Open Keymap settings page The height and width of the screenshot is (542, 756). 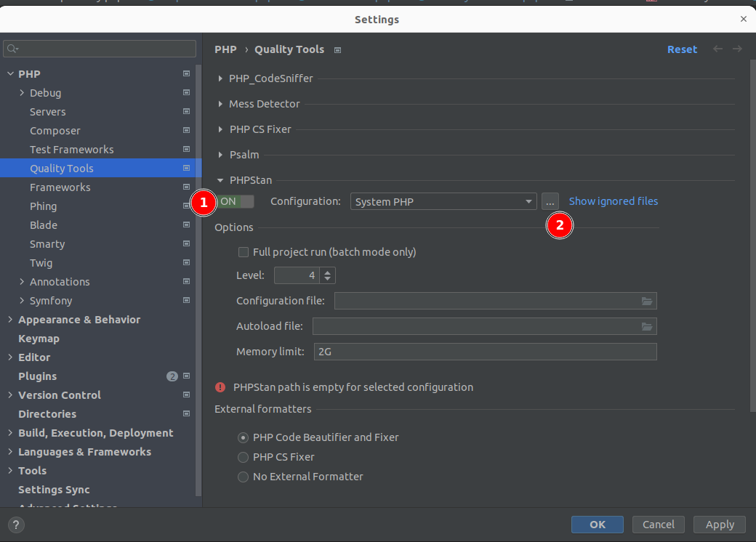[x=39, y=339]
